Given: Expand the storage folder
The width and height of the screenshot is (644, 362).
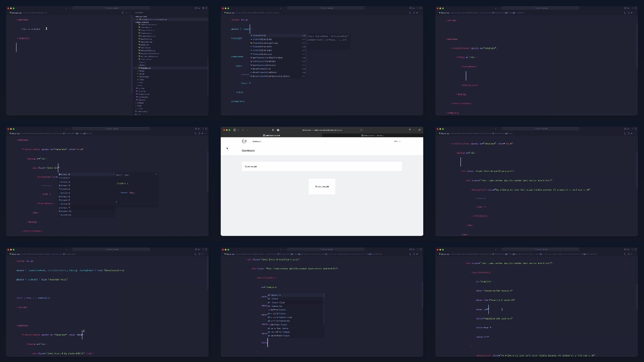Looking at the screenshot, I should pos(140,103).
